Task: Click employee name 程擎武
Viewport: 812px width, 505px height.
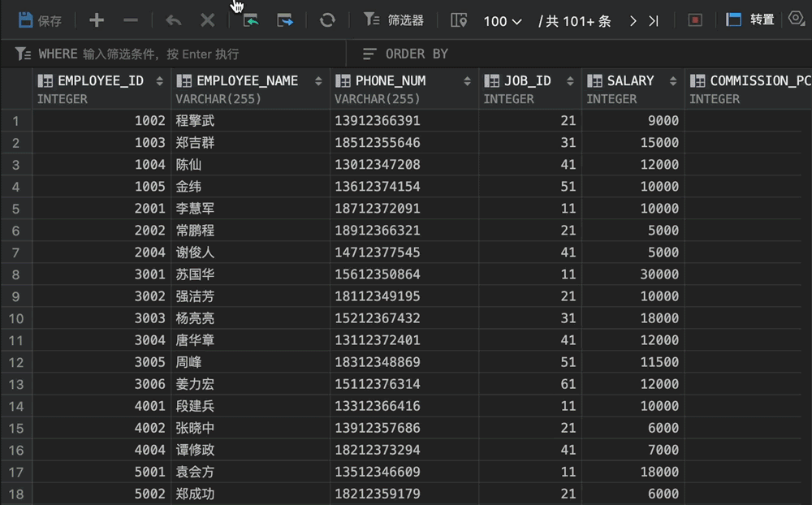Action: pyautogui.click(x=195, y=121)
